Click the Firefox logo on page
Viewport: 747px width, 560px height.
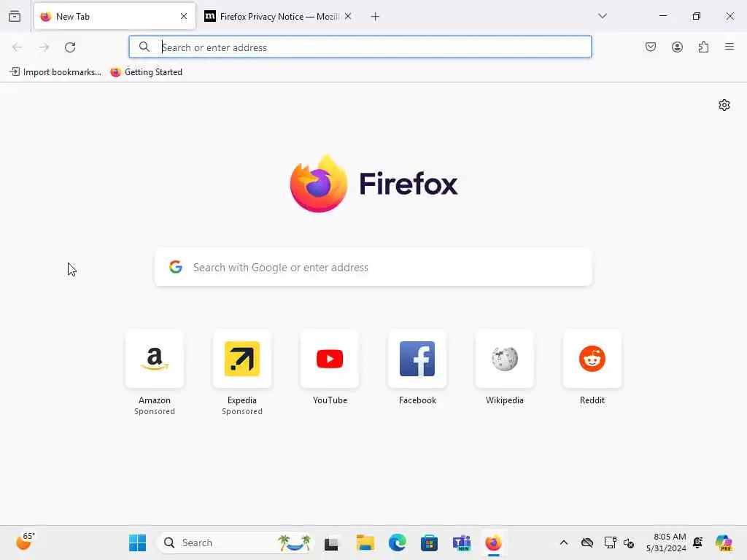point(373,184)
